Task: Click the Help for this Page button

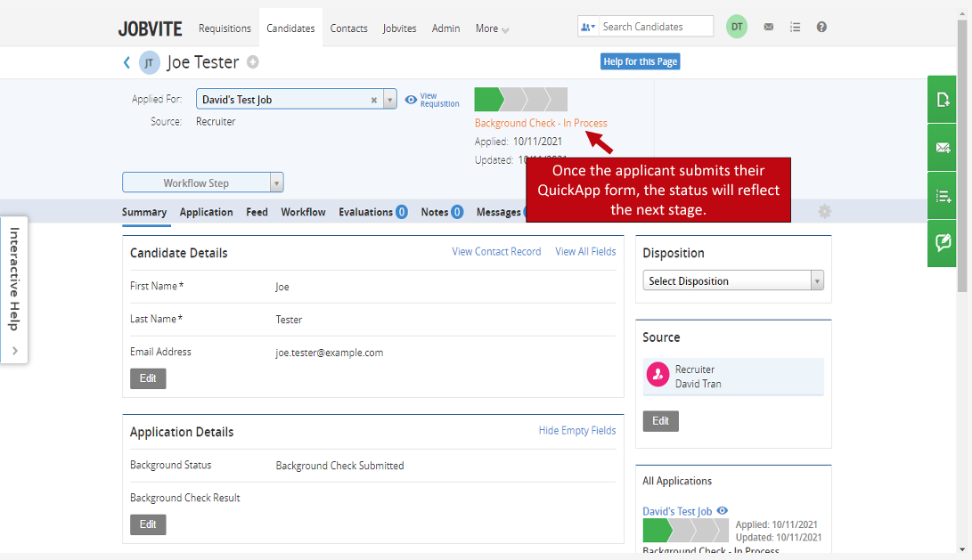Action: (640, 61)
